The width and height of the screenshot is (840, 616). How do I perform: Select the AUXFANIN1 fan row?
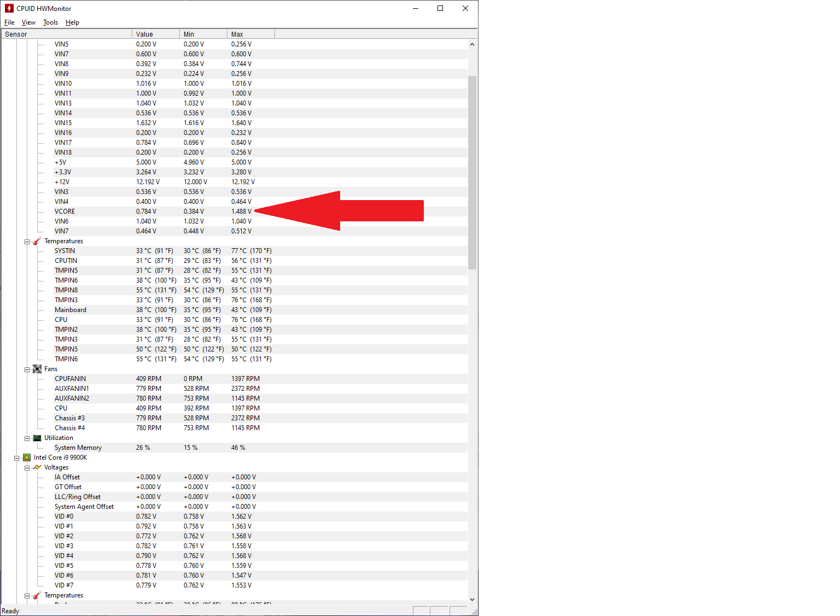(x=234, y=389)
